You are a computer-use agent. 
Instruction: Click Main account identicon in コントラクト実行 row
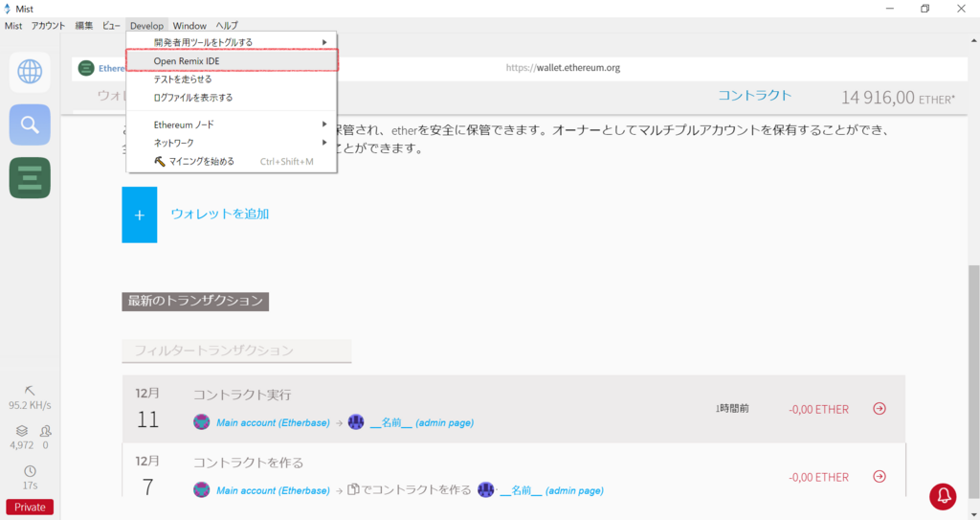coord(201,422)
